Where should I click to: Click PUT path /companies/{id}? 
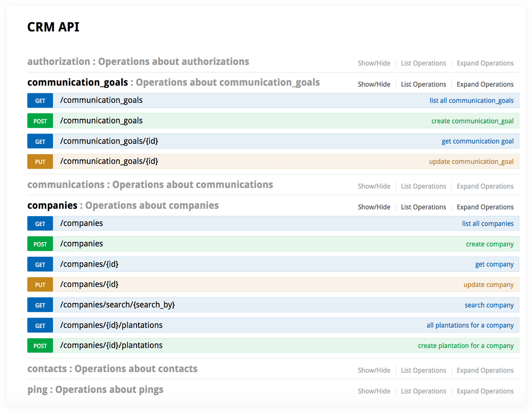(89, 285)
